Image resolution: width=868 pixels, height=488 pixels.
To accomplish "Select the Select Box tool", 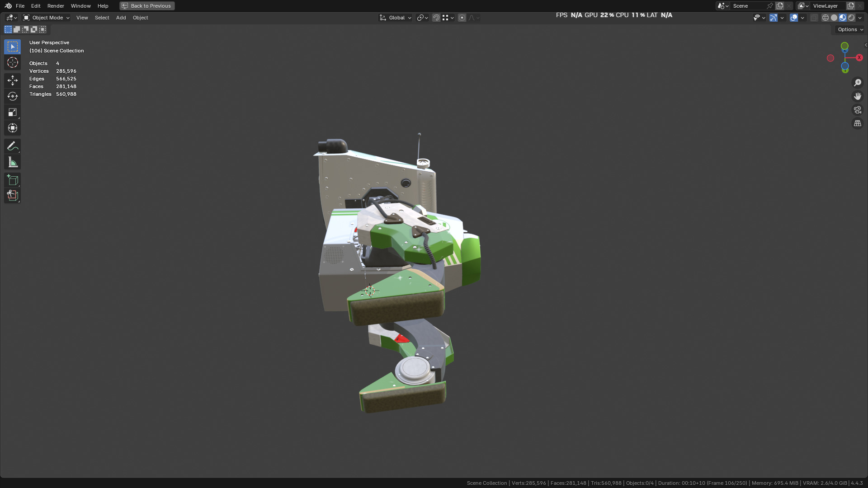I will point(12,47).
